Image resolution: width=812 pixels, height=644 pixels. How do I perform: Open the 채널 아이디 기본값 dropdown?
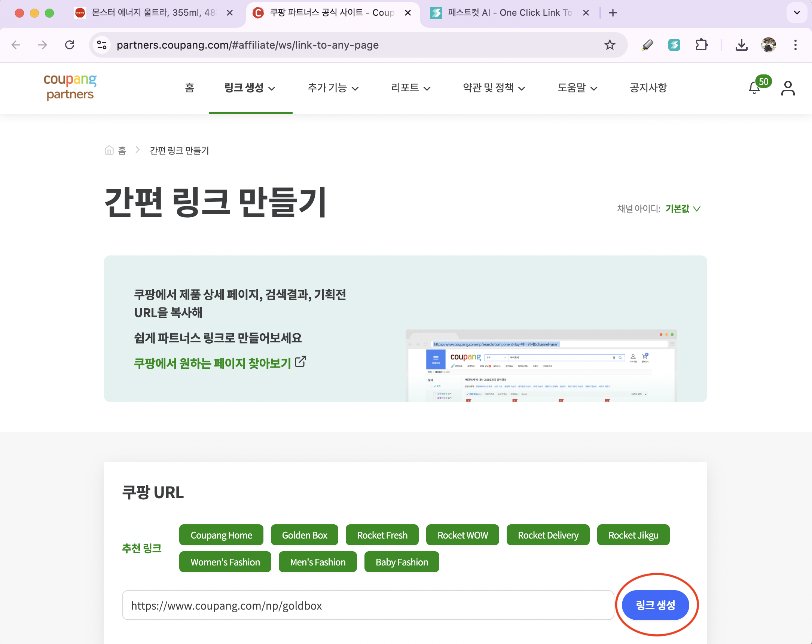[x=683, y=209]
